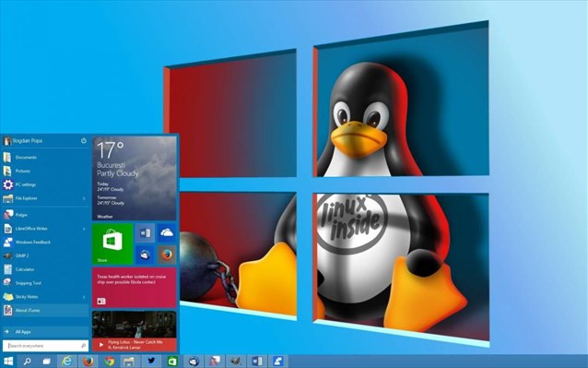The height and width of the screenshot is (368, 588).
Task: Expand the LibreOffice Writer jump list arrow
Action: [84, 229]
